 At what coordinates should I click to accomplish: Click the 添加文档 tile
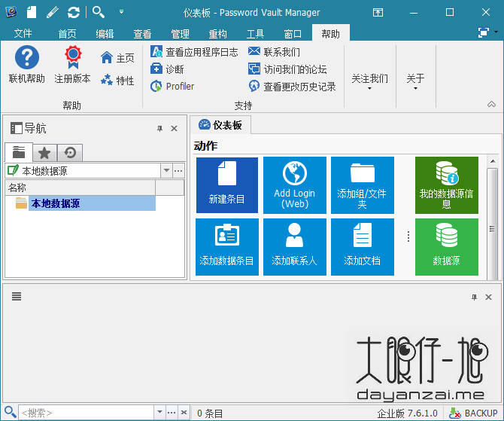click(363, 247)
